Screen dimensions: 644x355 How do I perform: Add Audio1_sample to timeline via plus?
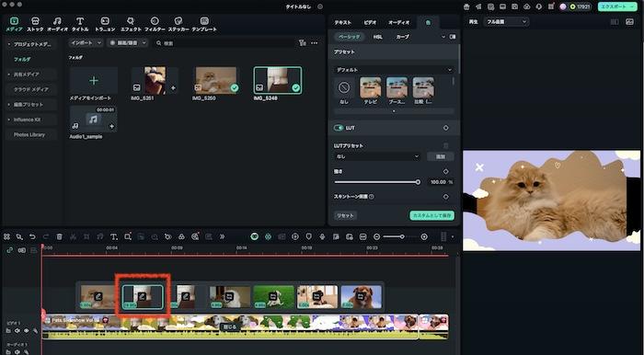pyautogui.click(x=111, y=126)
